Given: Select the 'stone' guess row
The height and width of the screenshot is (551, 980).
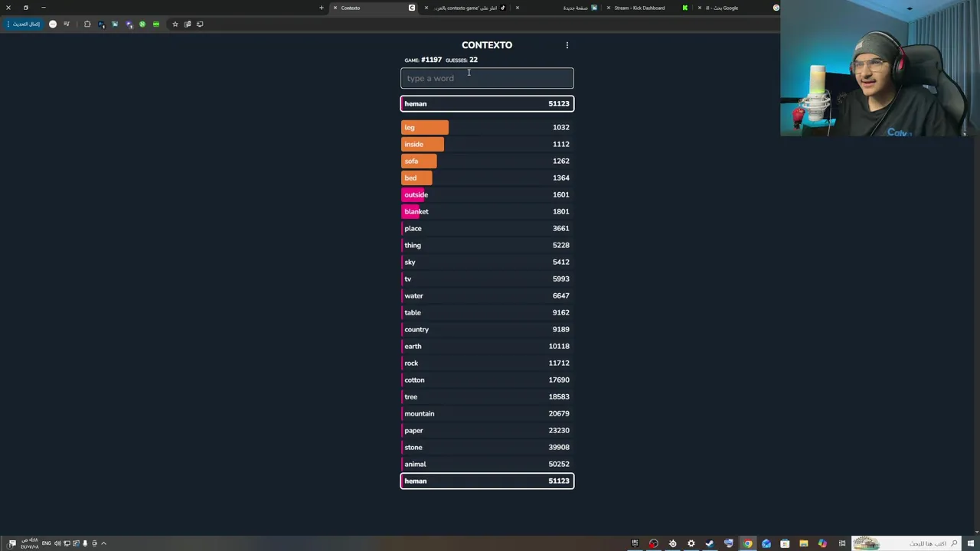Looking at the screenshot, I should [487, 447].
